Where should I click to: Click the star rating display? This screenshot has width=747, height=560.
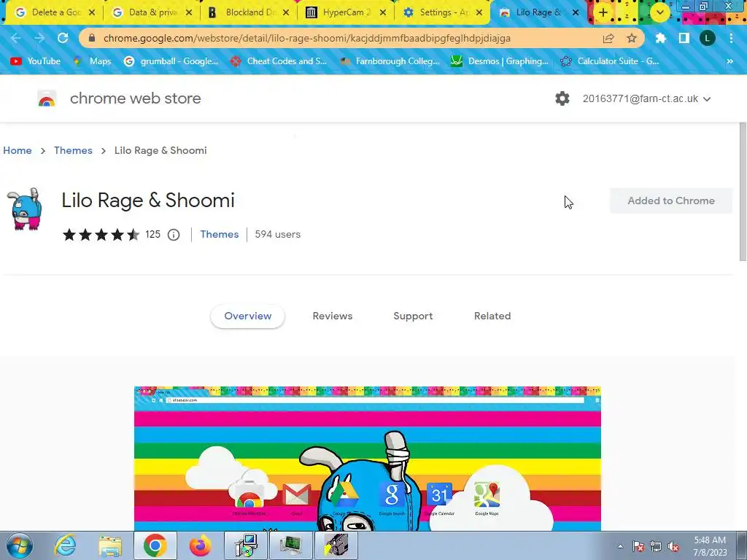click(101, 235)
